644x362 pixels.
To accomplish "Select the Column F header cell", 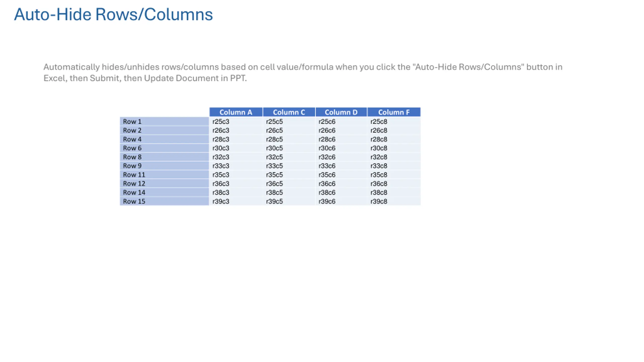I will [394, 112].
